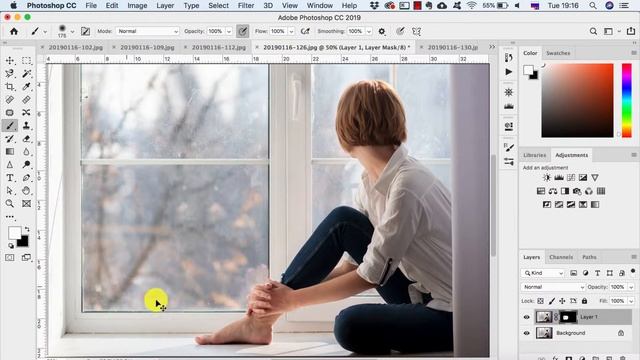640x360 pixels.
Task: Select the Background layer thumbnail
Action: (x=544, y=333)
